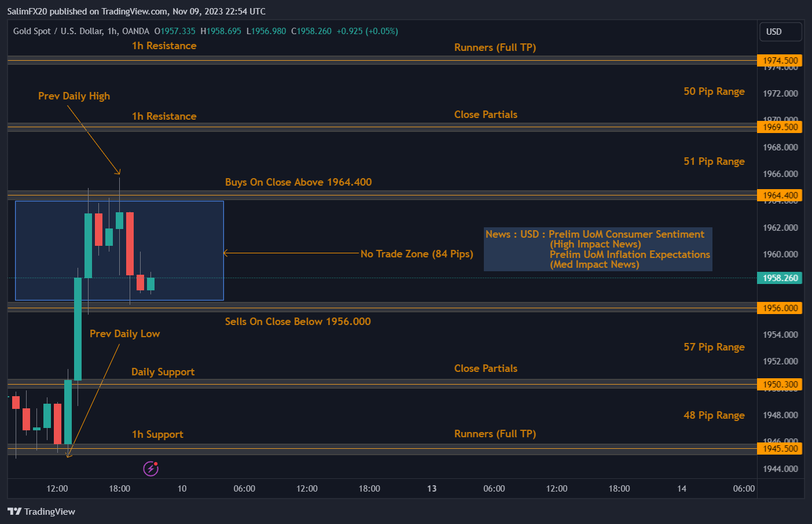Image resolution: width=812 pixels, height=524 pixels.
Task: Click the '1h Resistance' label near 1974.500
Action: 164,46
